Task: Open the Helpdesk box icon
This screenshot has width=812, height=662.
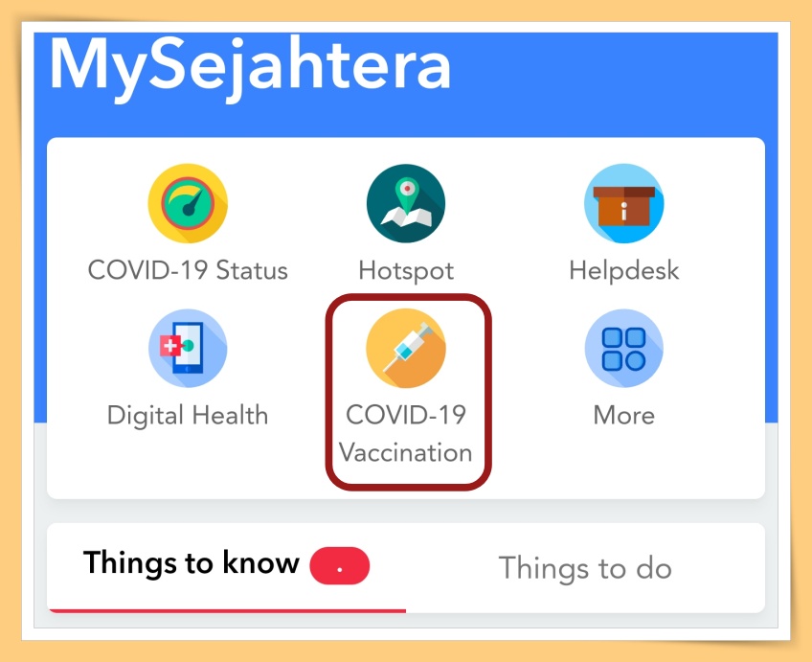Action: coord(624,203)
